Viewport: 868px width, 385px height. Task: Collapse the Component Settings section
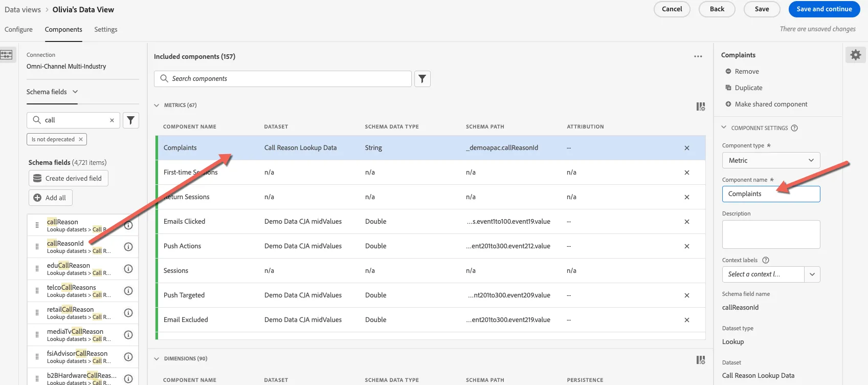click(x=724, y=127)
